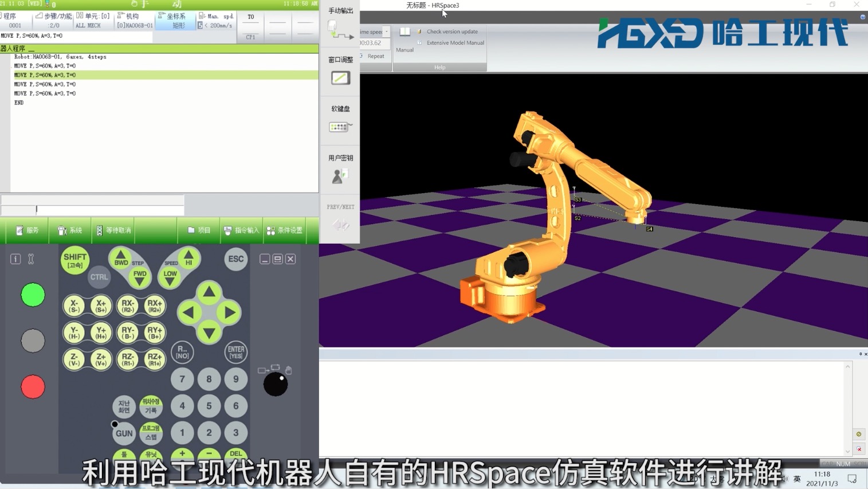
Task: Rotate with the RZ- (R1-) key
Action: click(x=128, y=359)
